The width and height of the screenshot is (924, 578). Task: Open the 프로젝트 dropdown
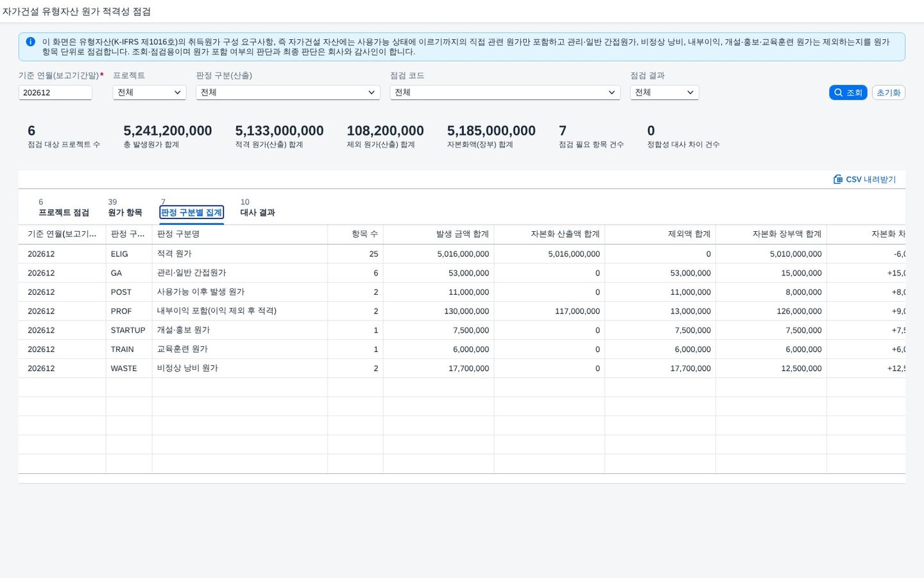click(150, 92)
